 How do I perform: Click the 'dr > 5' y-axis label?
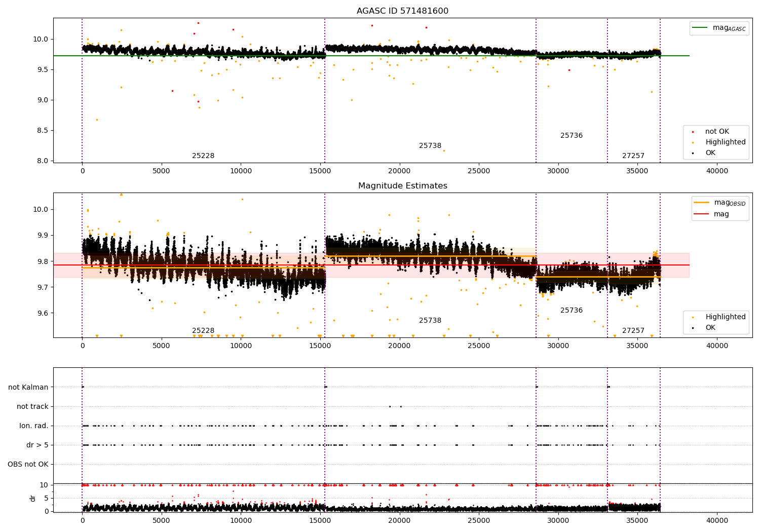coord(37,445)
